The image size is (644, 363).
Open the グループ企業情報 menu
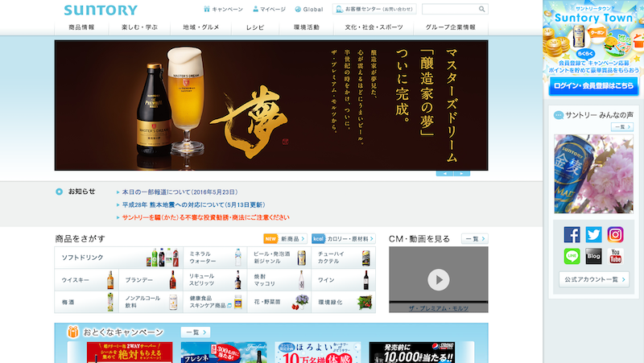tap(451, 27)
